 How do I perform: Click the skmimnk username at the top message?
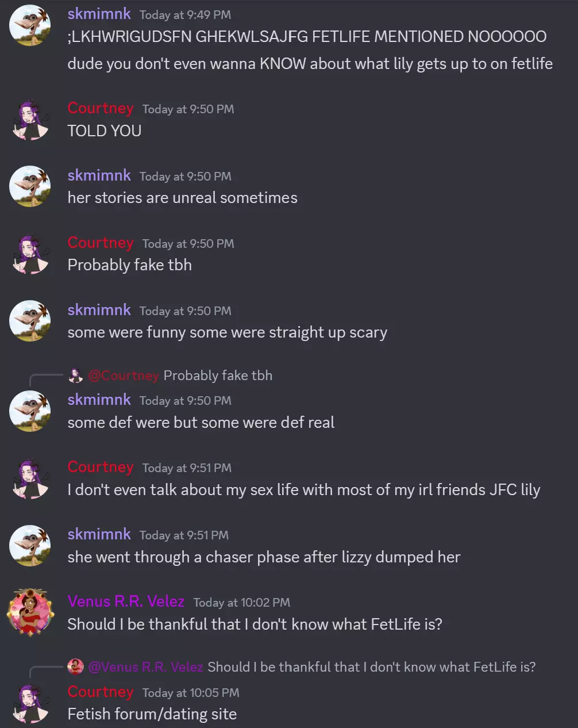pyautogui.click(x=99, y=14)
